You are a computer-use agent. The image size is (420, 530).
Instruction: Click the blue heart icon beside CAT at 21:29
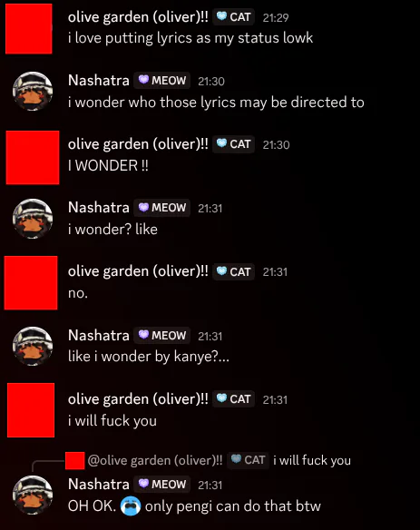coord(221,16)
